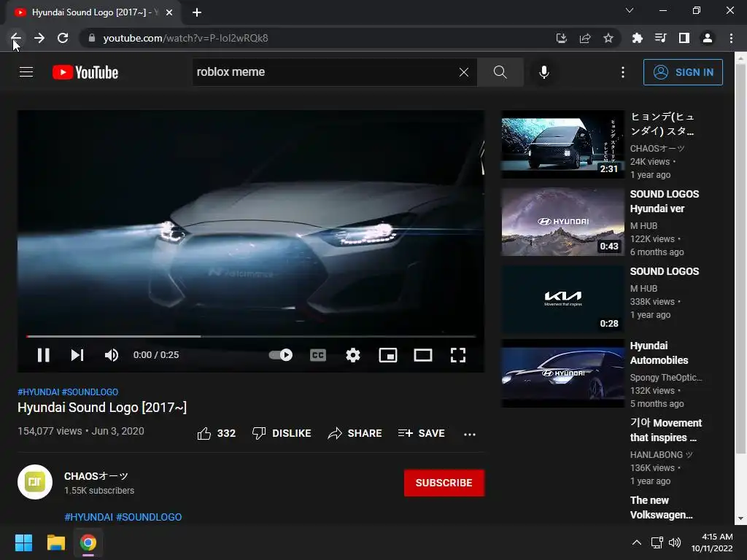This screenshot has width=747, height=560.
Task: Open a new browser tab
Action: pos(197,12)
